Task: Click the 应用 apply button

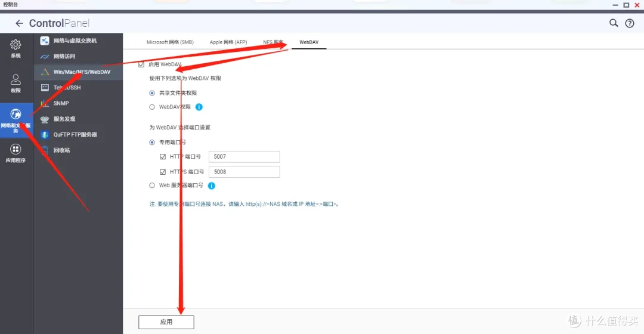Action: (x=166, y=322)
